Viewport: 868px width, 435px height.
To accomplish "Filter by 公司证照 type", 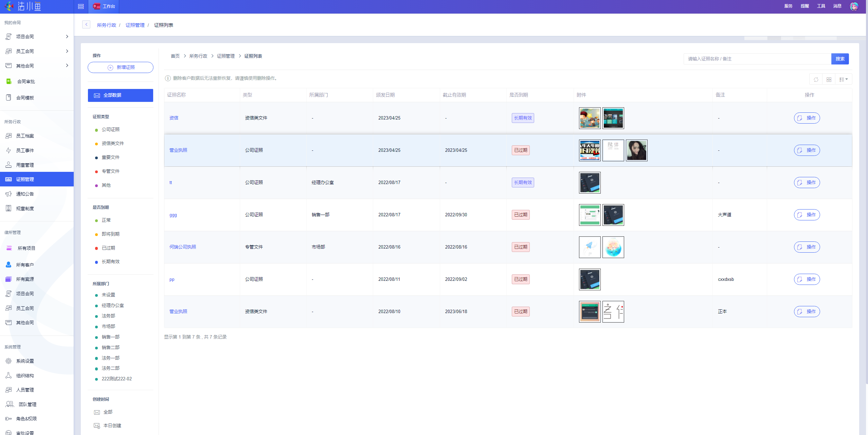I will (x=110, y=130).
